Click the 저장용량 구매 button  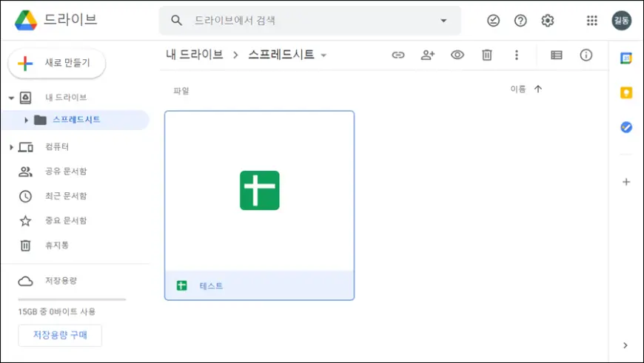(60, 335)
